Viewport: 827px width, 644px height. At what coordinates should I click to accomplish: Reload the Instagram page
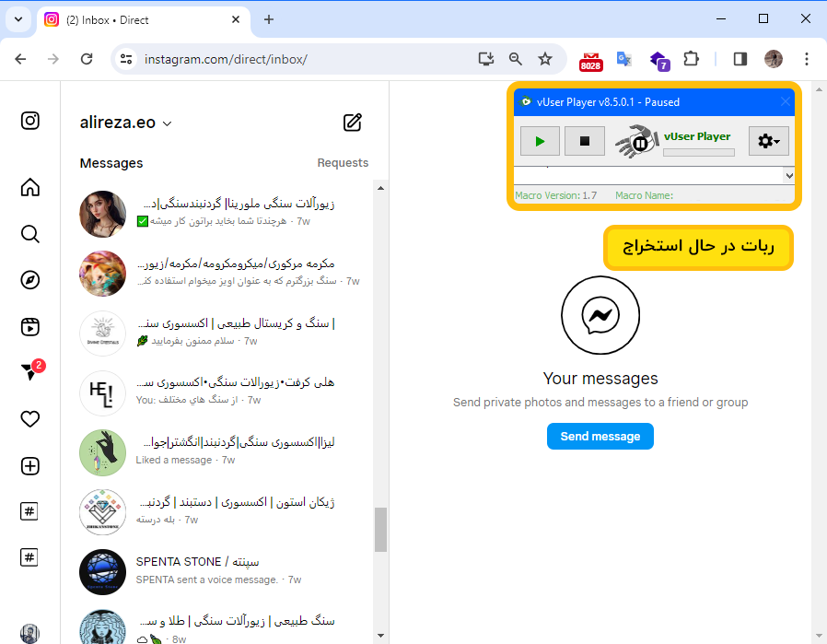(87, 59)
